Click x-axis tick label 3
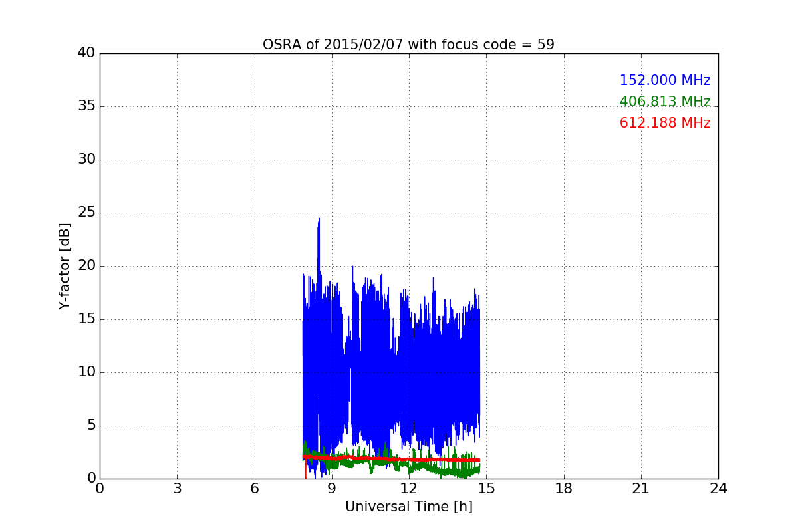798x532 pixels. [x=177, y=489]
